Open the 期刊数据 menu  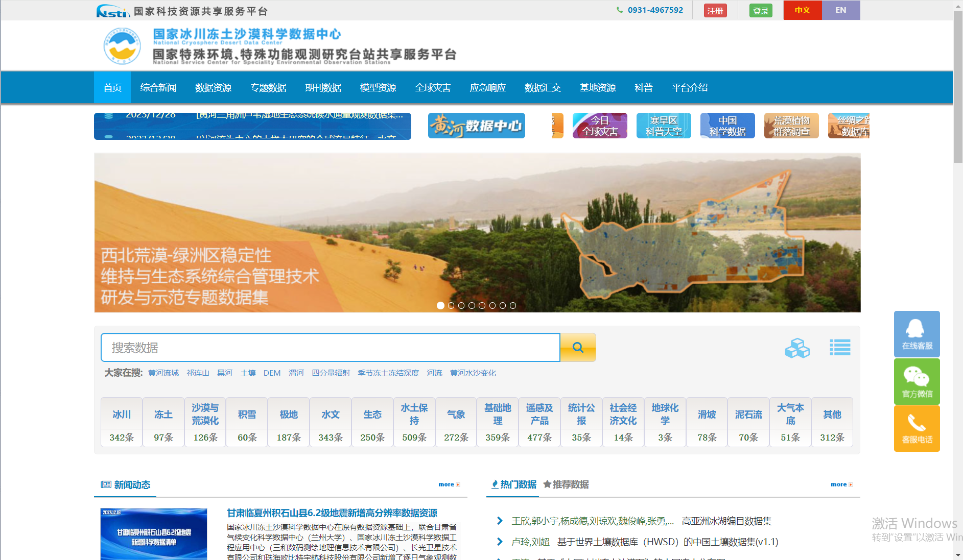[323, 88]
